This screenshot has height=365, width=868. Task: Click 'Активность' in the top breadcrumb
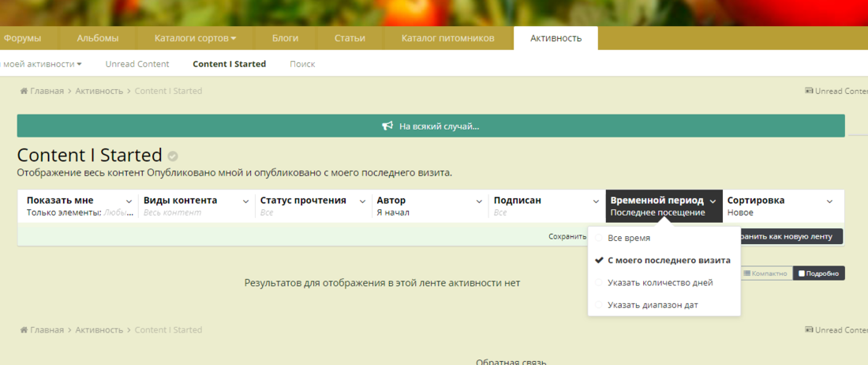click(x=99, y=91)
